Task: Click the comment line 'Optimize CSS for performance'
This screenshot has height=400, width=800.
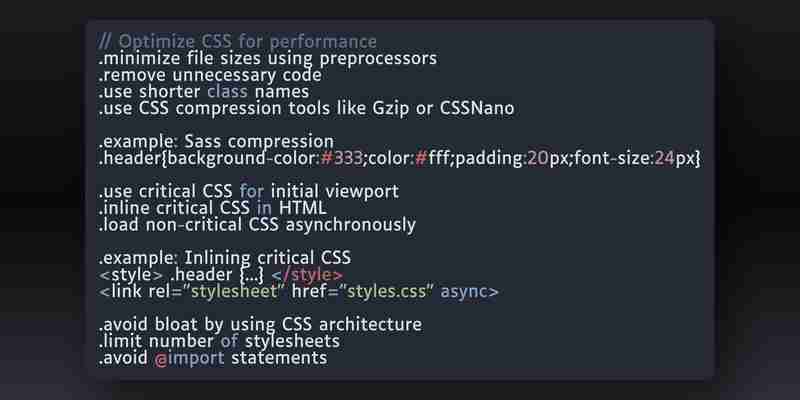Action: 237,41
